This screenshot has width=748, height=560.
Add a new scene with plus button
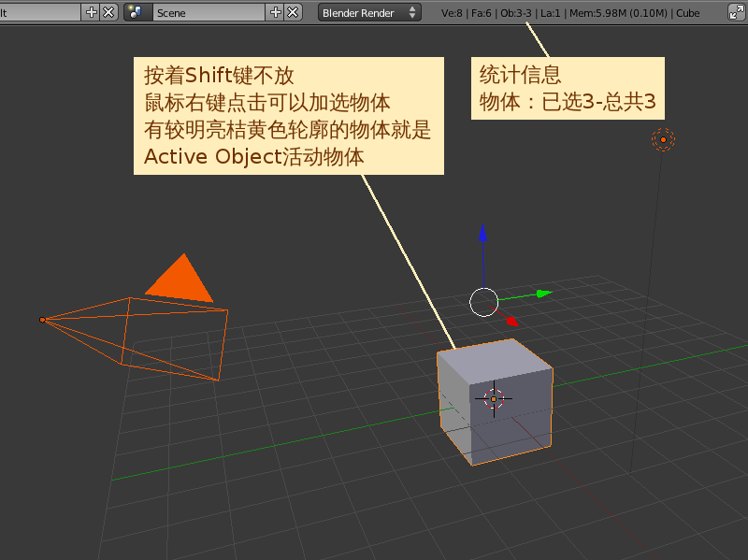pos(275,12)
